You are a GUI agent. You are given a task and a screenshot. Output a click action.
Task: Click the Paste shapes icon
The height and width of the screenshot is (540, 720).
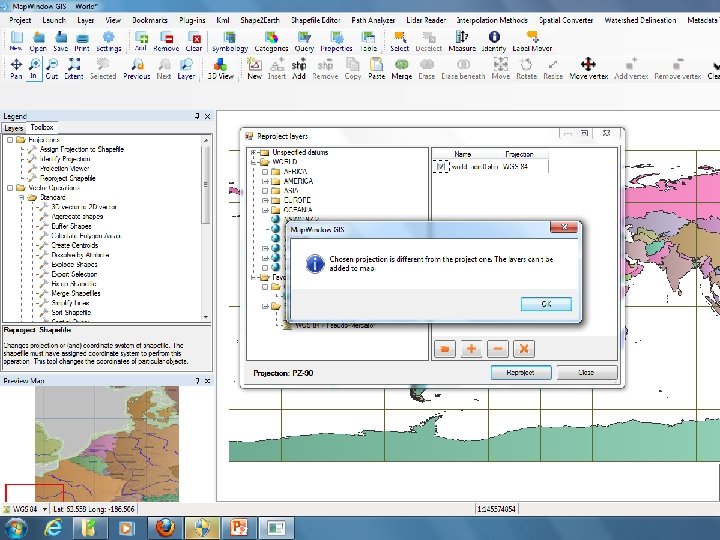pos(376,68)
